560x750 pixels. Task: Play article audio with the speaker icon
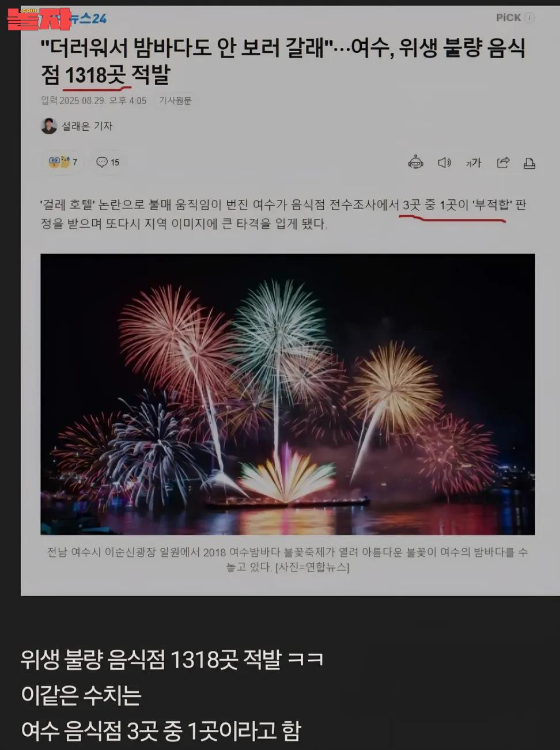(444, 162)
